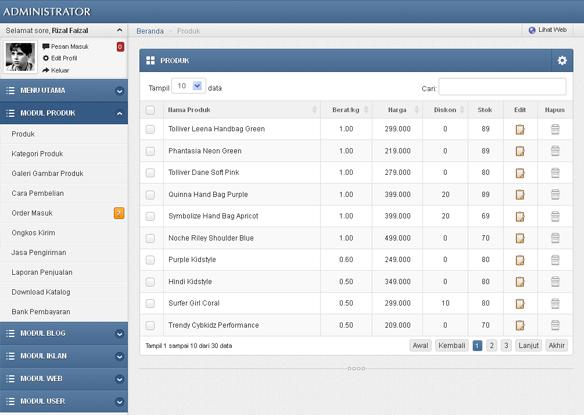Viewport: 584px width, 415px height.
Task: Go to page 2 of products
Action: (491, 346)
